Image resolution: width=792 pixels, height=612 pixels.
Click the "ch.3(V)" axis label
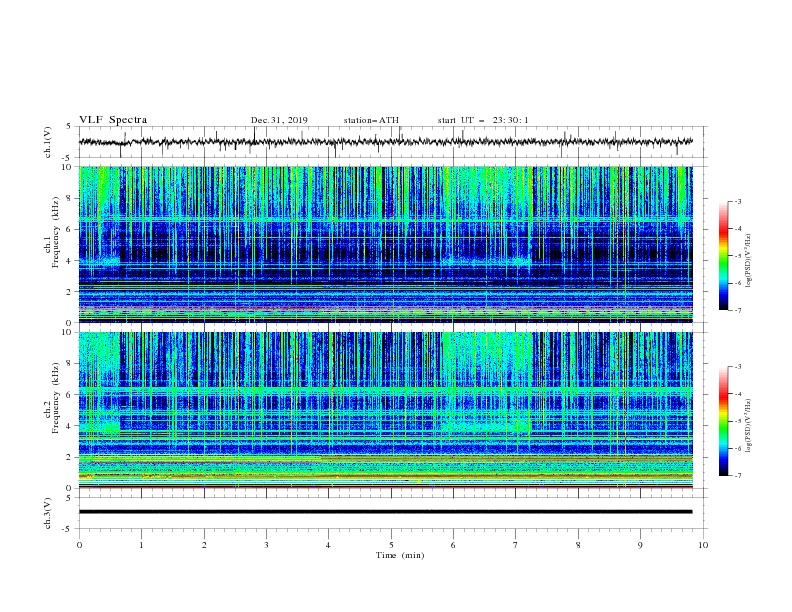tap(48, 513)
